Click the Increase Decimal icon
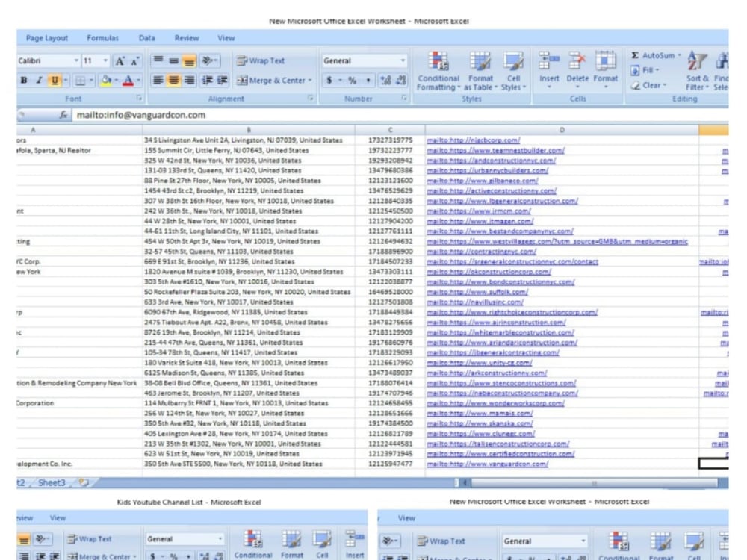The width and height of the screenshot is (747, 560). coord(385,81)
